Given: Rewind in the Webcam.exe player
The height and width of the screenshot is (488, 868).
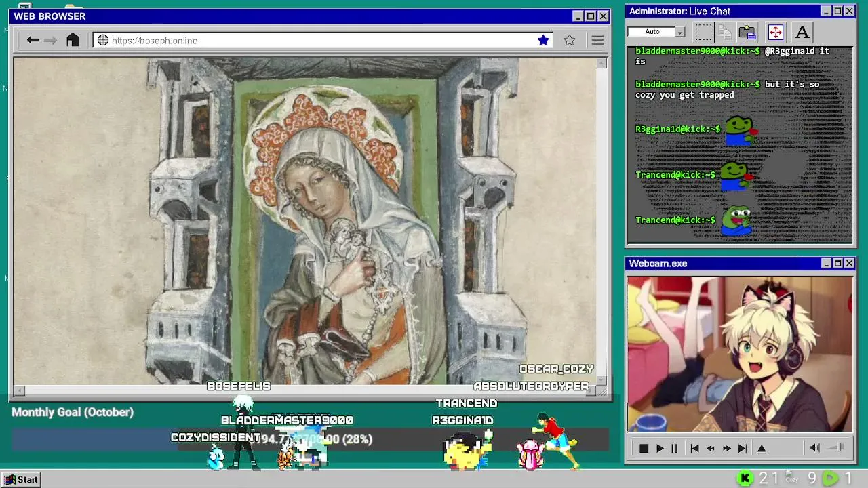Looking at the screenshot, I should [710, 448].
